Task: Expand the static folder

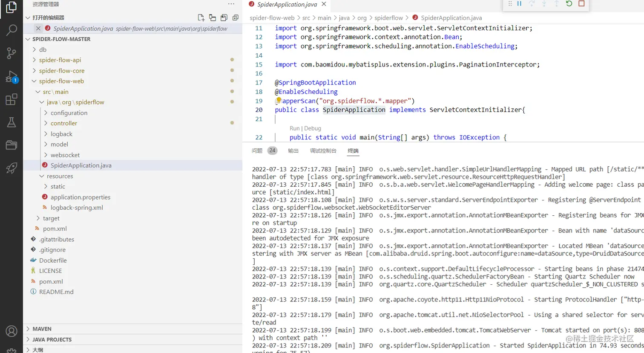Action: (x=46, y=186)
